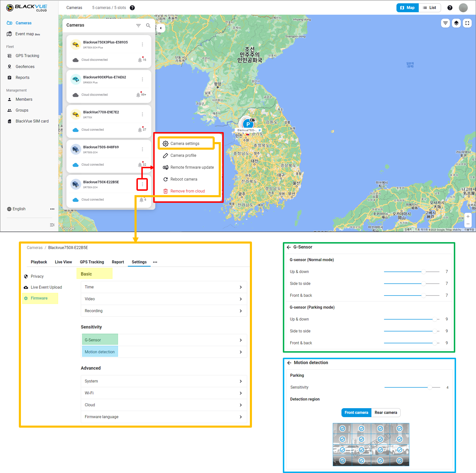Open the BlackVue770X-E9E7E2 three-dot menu
476x473 pixels.
coord(142,114)
